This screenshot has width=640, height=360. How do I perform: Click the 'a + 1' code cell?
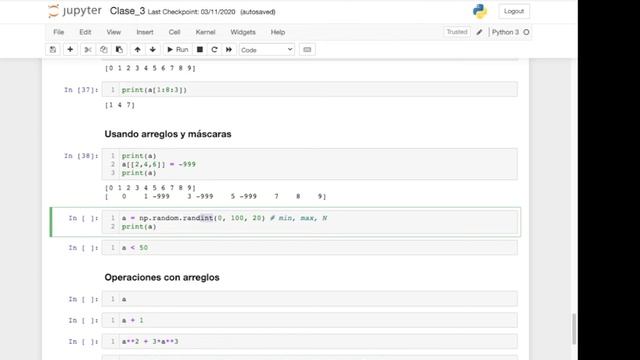309,320
